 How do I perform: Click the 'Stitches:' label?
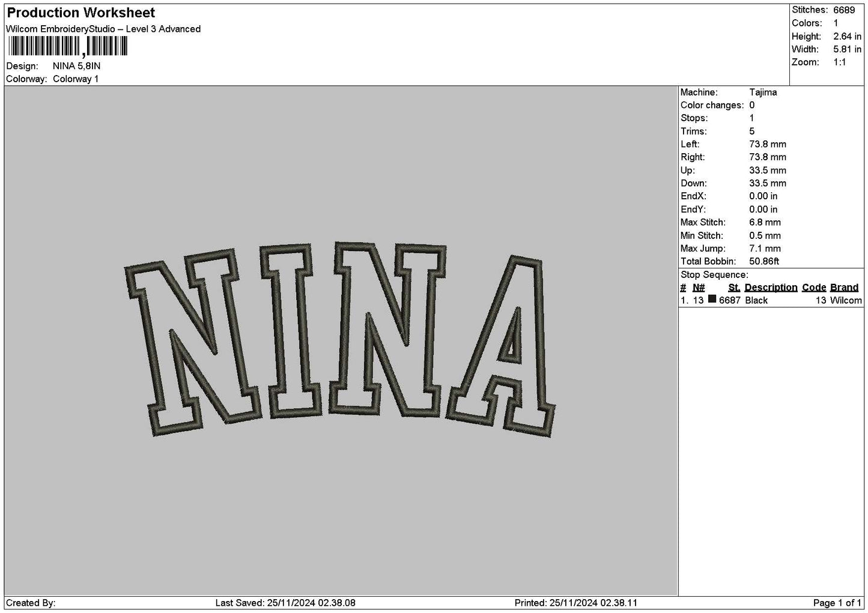810,10
